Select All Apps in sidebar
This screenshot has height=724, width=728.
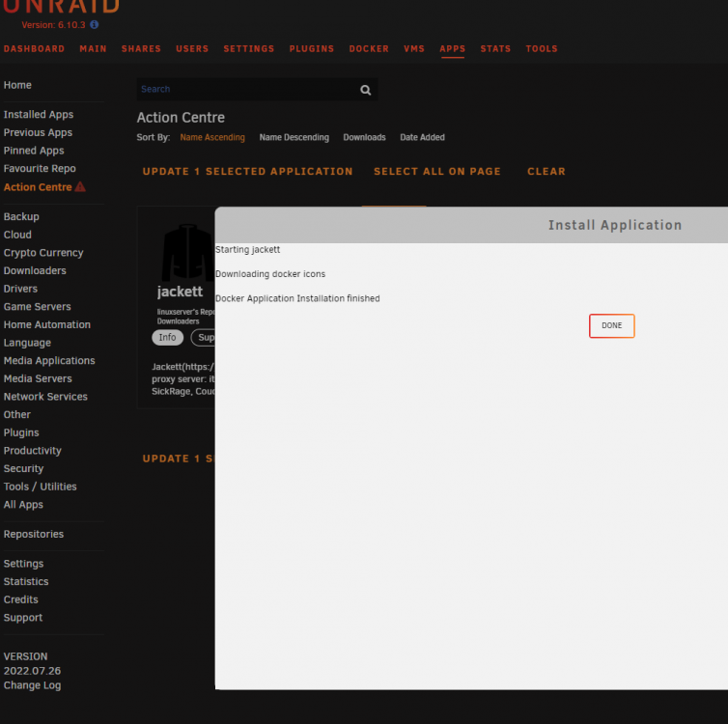[x=23, y=505]
